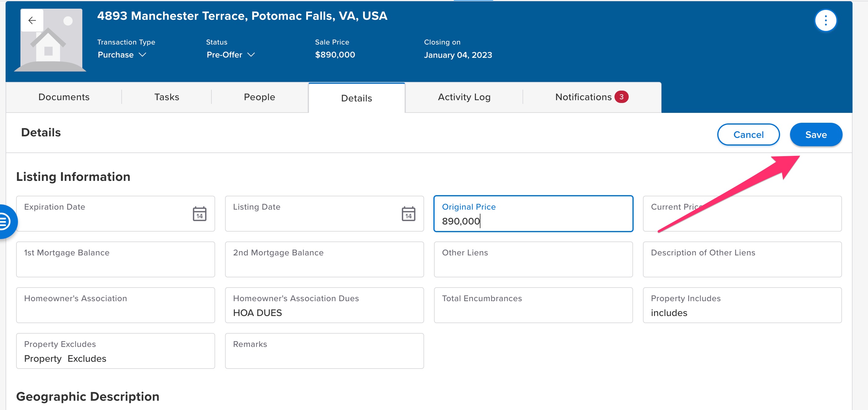Focus the Total Encumbrances field

point(533,305)
